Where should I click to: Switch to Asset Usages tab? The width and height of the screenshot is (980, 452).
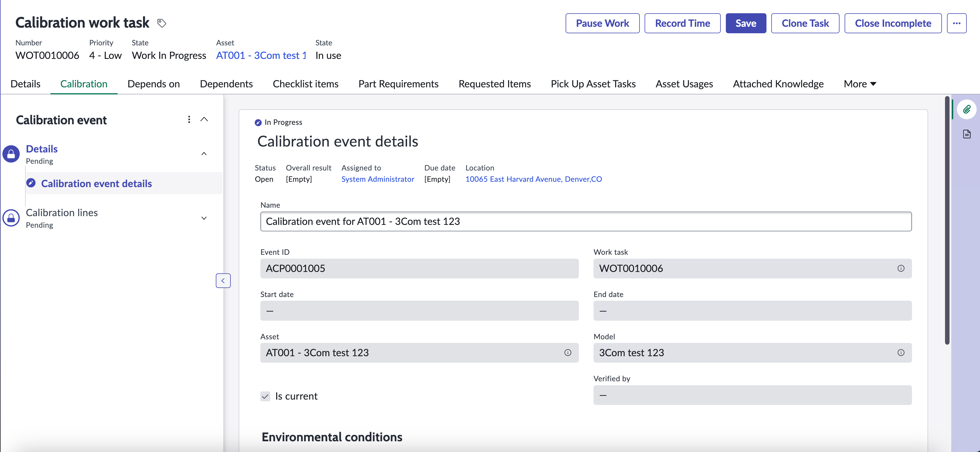click(684, 84)
